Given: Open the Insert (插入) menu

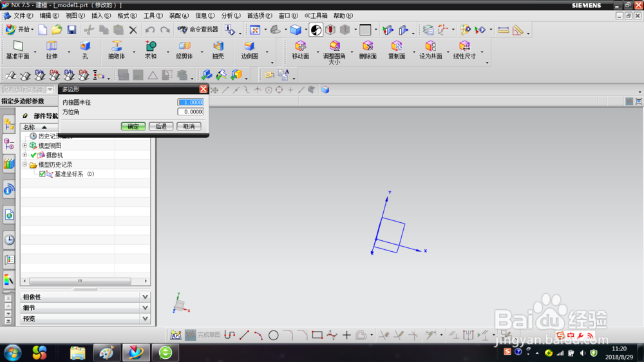Looking at the screenshot, I should (100, 15).
